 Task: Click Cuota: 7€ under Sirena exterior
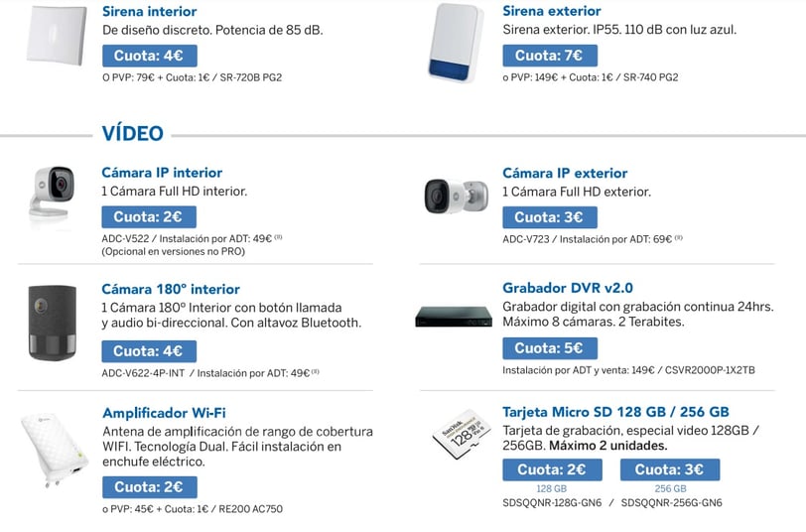click(x=550, y=56)
